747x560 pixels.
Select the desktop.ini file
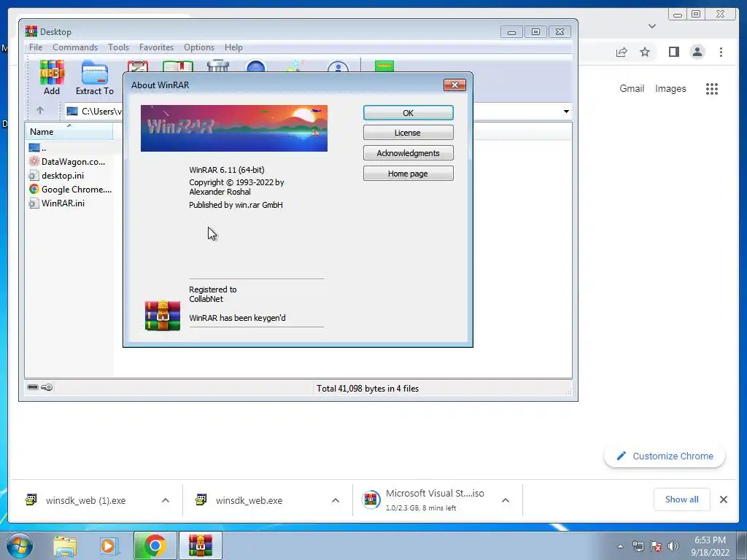(x=56, y=175)
